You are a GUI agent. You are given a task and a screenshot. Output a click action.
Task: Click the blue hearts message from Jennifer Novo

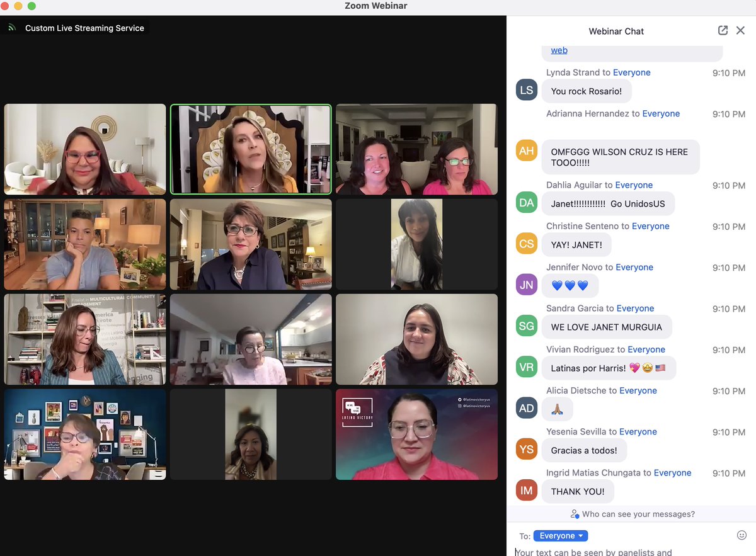coord(570,286)
